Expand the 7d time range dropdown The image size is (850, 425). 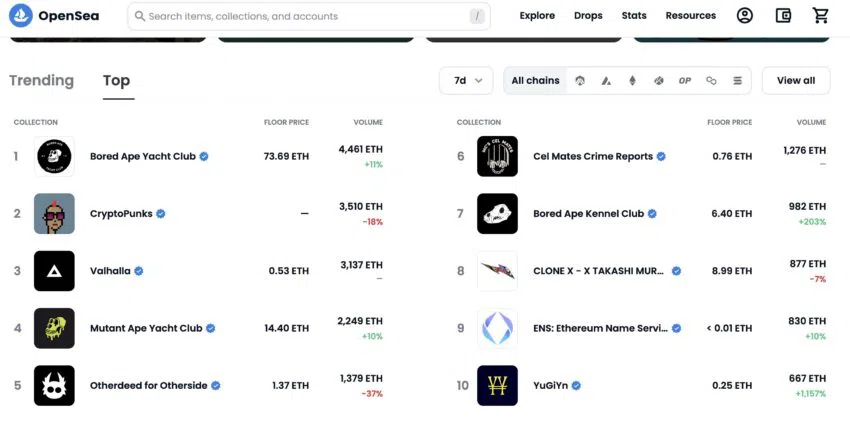pos(466,81)
